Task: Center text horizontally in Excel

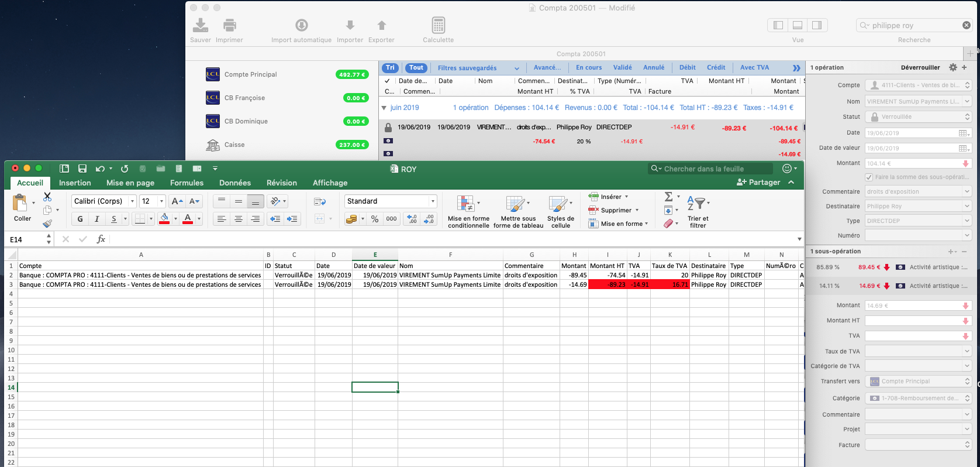Action: (x=239, y=219)
